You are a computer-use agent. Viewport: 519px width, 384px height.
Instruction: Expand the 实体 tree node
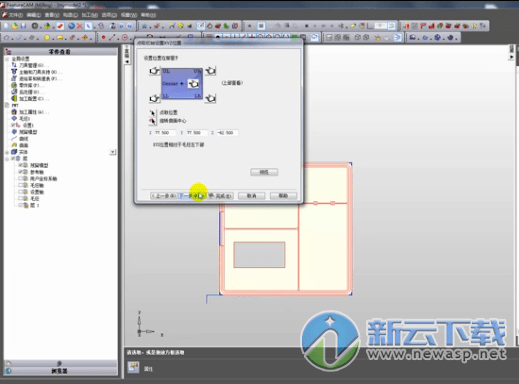point(7,152)
